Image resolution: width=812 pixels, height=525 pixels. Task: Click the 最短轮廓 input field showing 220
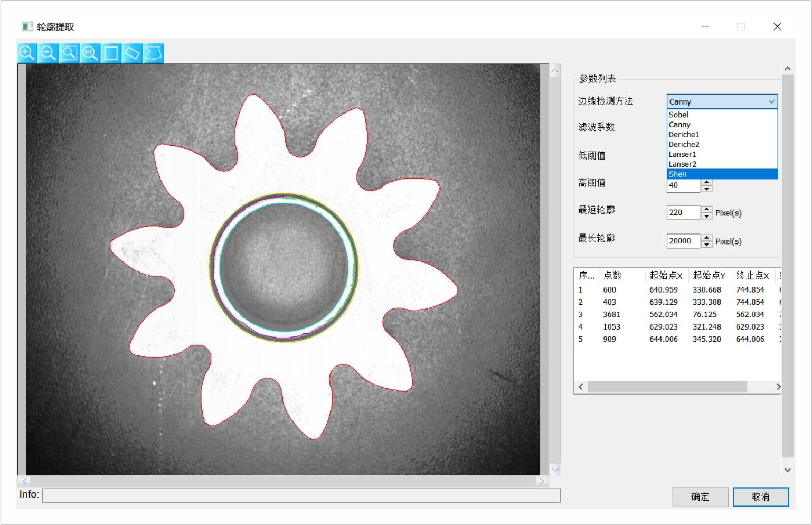pyautogui.click(x=682, y=213)
